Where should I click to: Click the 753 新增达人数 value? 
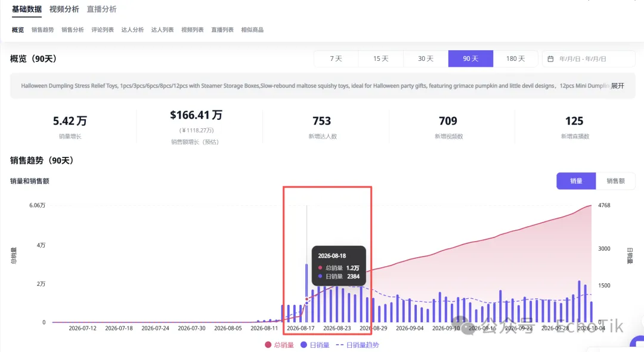point(321,121)
